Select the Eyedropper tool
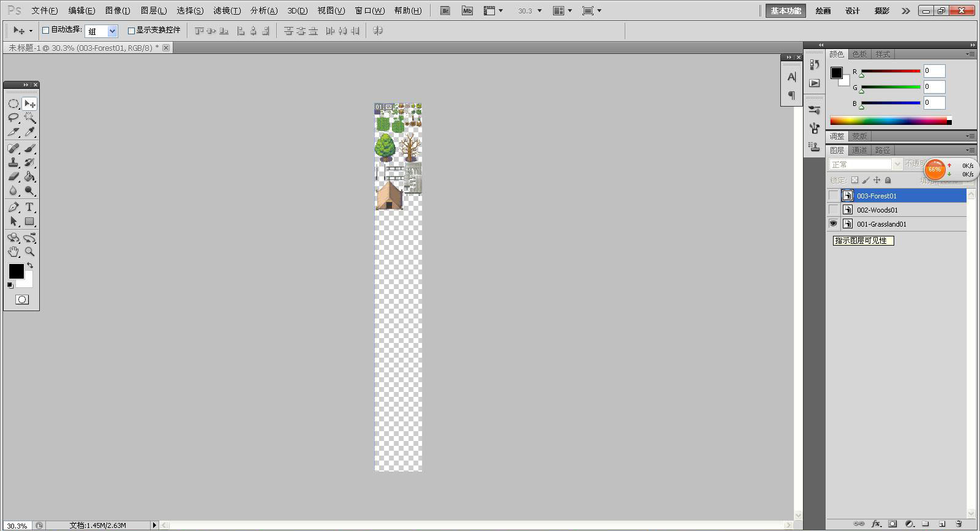 [x=29, y=132]
